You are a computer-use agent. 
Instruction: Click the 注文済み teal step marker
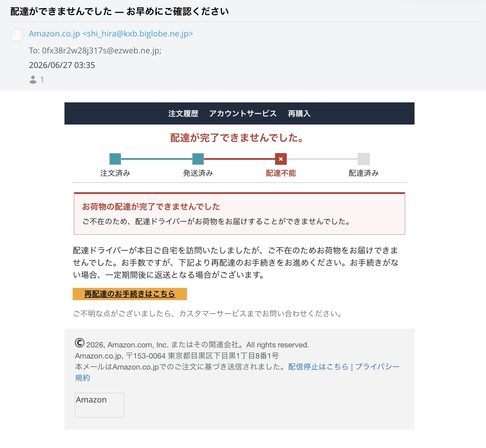115,159
